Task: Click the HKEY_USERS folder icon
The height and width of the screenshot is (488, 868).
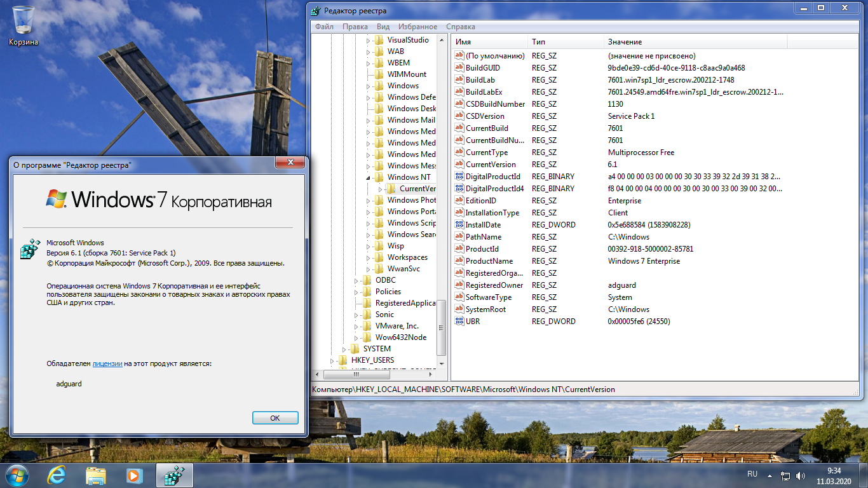Action: click(343, 360)
